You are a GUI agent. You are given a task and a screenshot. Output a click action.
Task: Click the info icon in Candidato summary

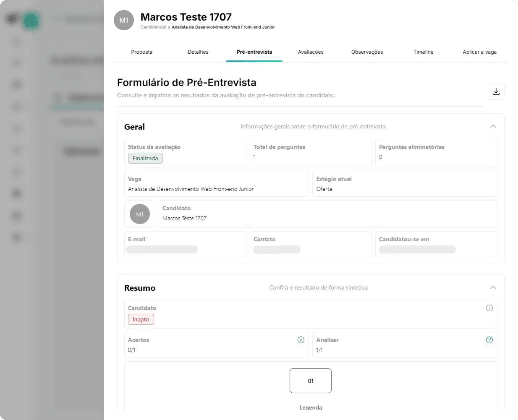click(489, 308)
